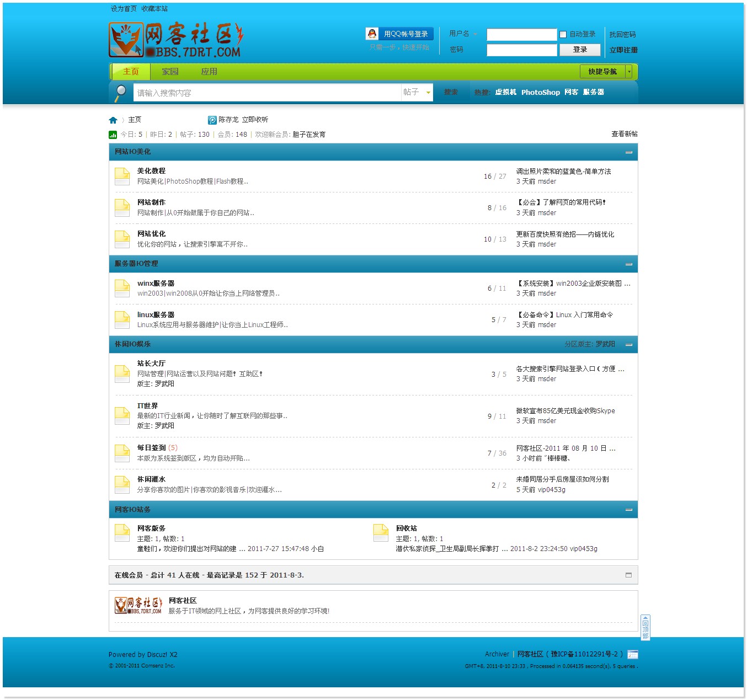Click the 立即注册 link
This screenshot has height=700, width=747.
pos(623,50)
